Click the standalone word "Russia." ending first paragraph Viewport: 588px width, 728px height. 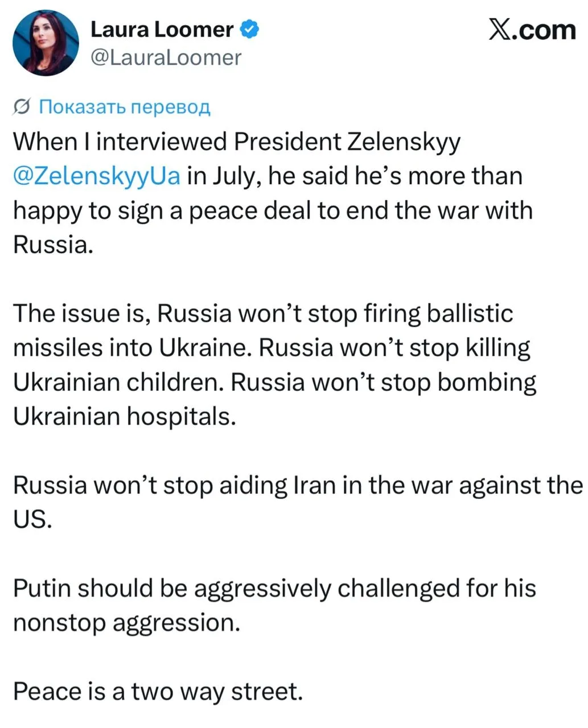click(52, 245)
